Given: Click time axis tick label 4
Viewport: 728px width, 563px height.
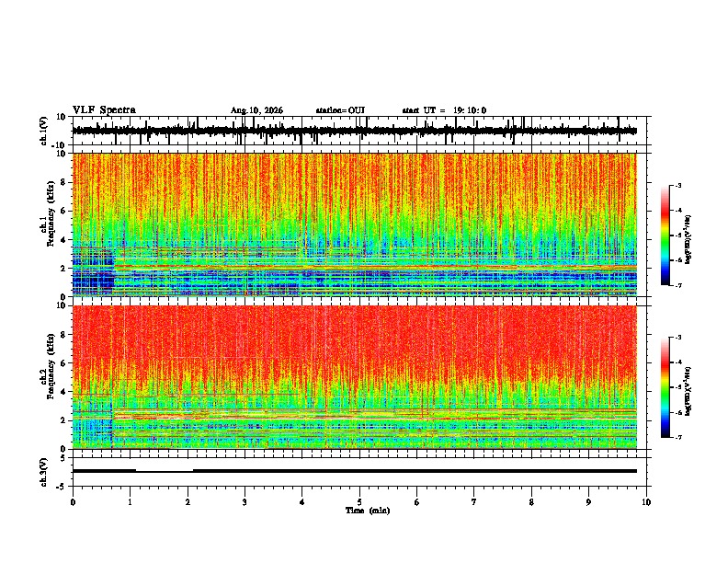Looking at the screenshot, I should point(302,502).
